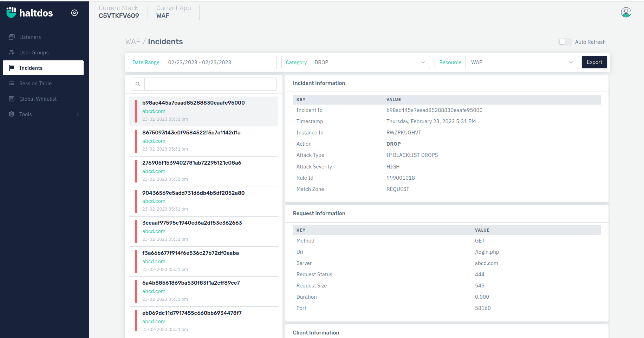Click Rule Id value 999001018
This screenshot has height=338, width=644.
point(401,178)
